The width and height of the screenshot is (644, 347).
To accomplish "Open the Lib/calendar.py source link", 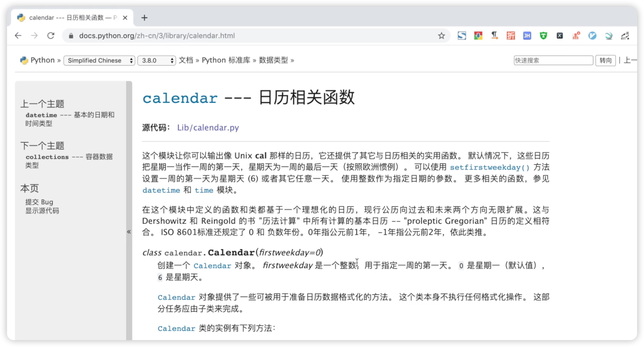I will 208,128.
